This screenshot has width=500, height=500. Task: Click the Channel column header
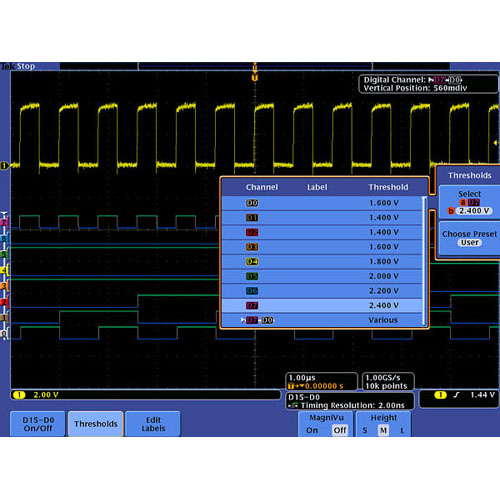[x=262, y=187]
